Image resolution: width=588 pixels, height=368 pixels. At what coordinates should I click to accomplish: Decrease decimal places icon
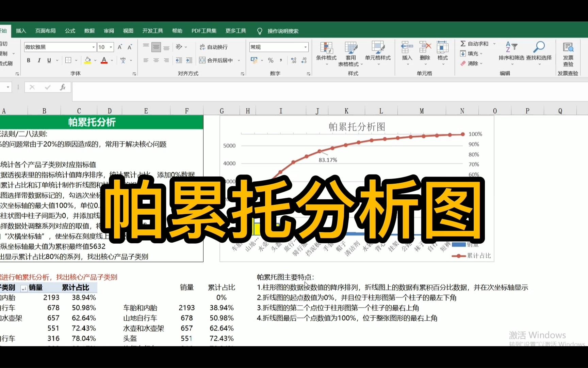304,60
